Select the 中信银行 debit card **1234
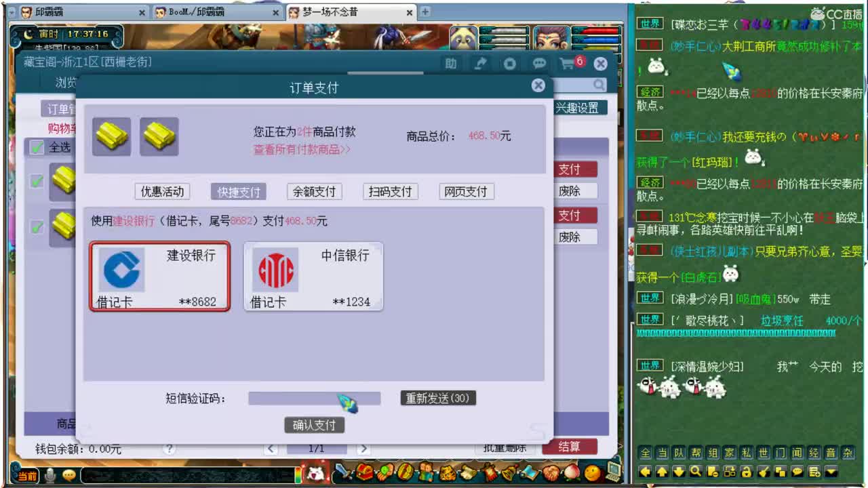This screenshot has width=868, height=488. click(x=313, y=277)
